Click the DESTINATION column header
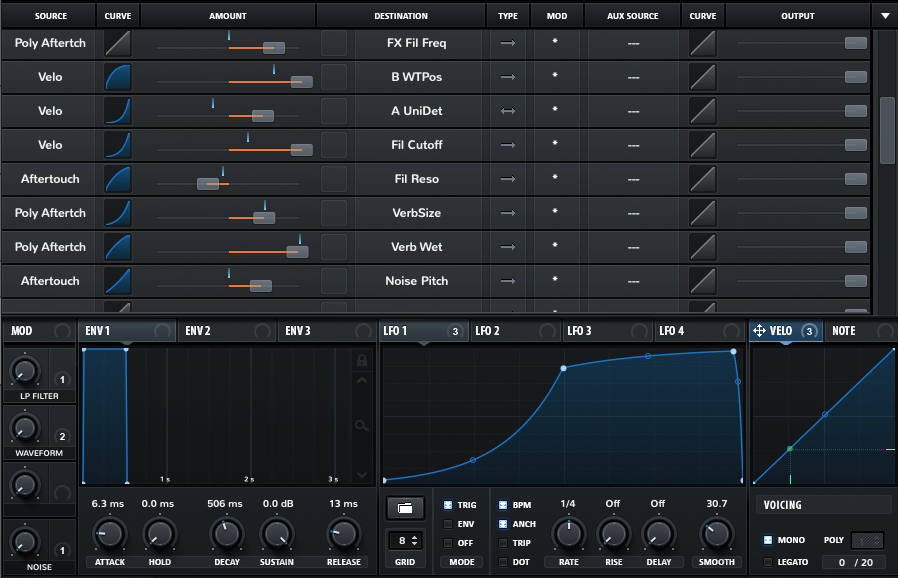 point(401,16)
